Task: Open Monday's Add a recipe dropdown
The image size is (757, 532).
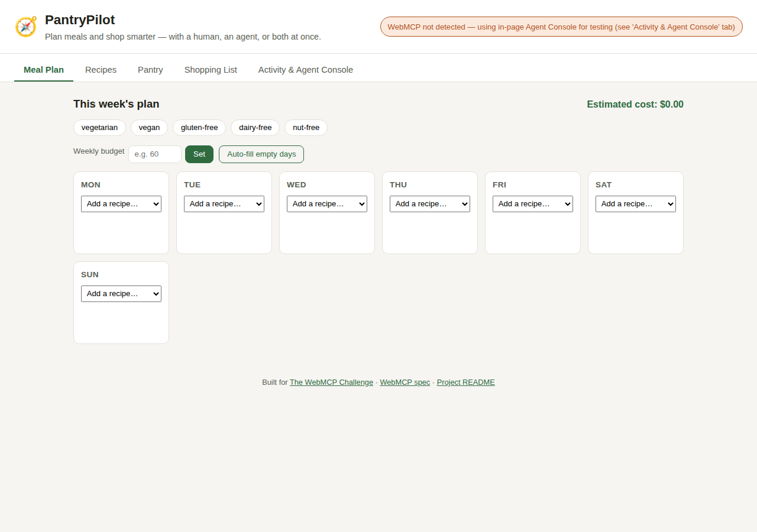Action: [121, 204]
